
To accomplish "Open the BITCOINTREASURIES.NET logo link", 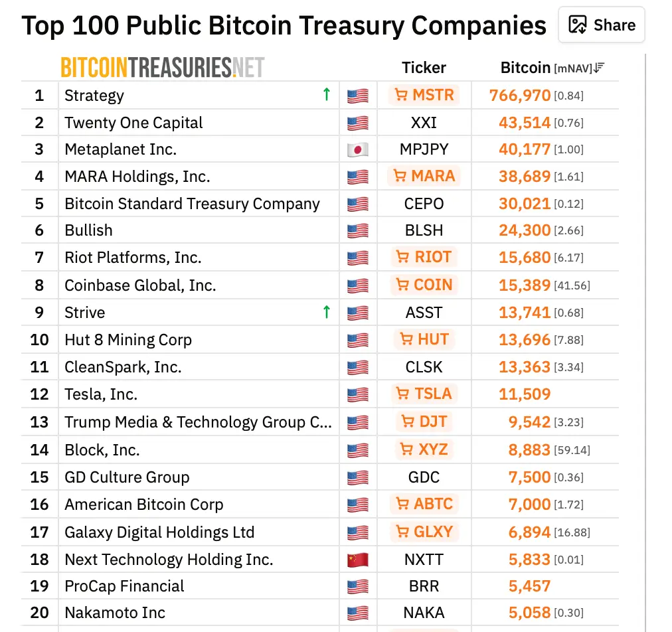I will coord(163,67).
